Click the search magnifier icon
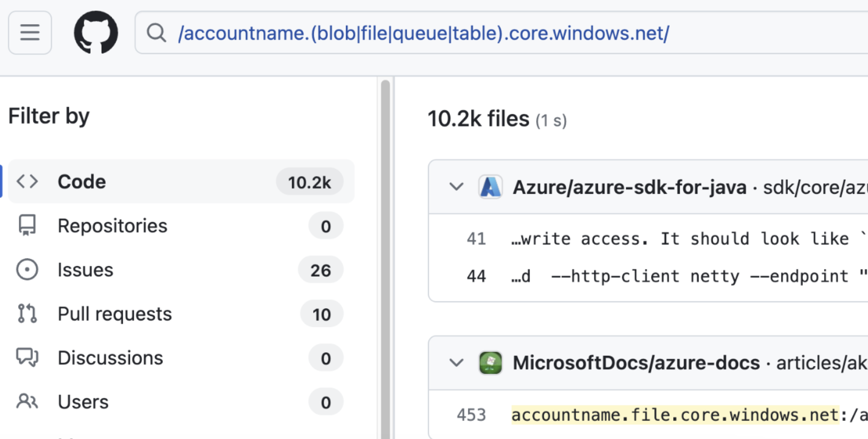This screenshot has width=868, height=439. [156, 33]
